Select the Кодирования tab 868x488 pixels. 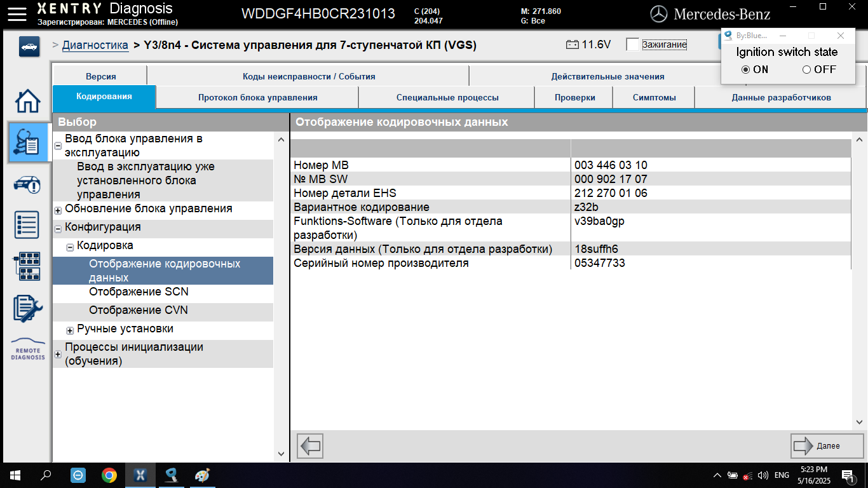click(104, 97)
